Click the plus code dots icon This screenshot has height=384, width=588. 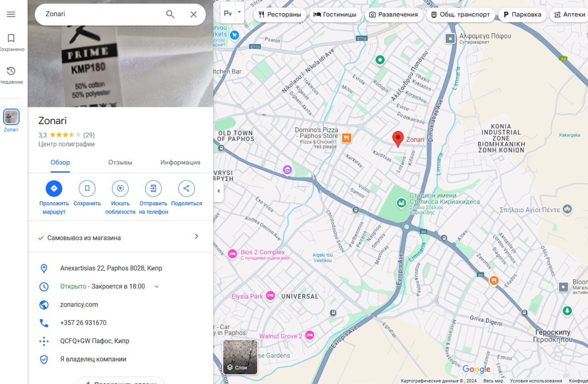click(x=44, y=341)
